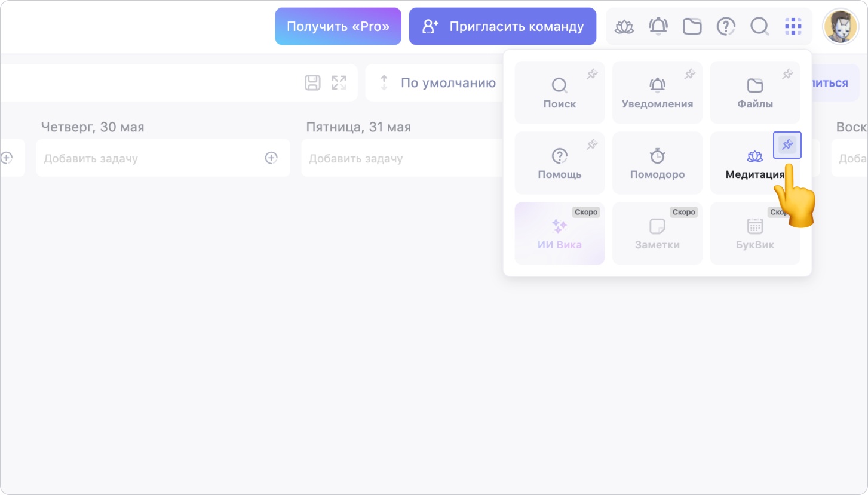Toggle the apps grid menu icon
The height and width of the screenshot is (495, 868).
point(793,26)
